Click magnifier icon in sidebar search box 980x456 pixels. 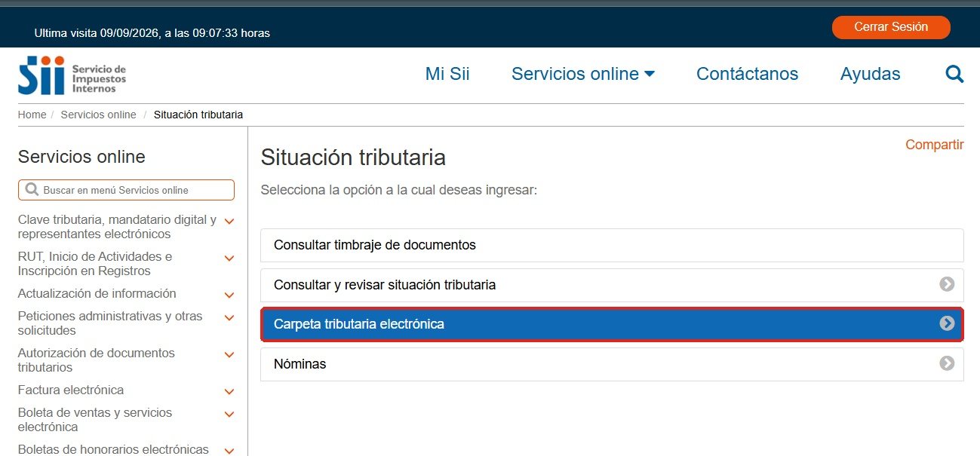32,190
